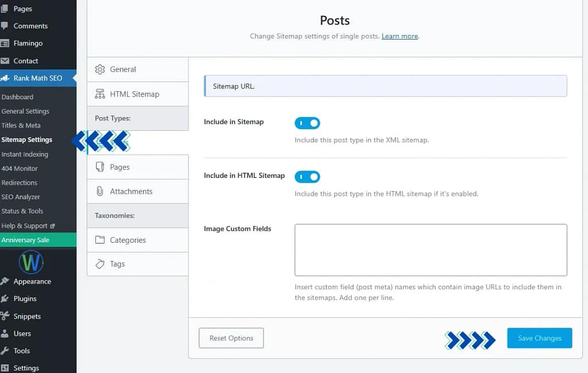
Task: Go to Instant Indexing settings
Action: (25, 154)
